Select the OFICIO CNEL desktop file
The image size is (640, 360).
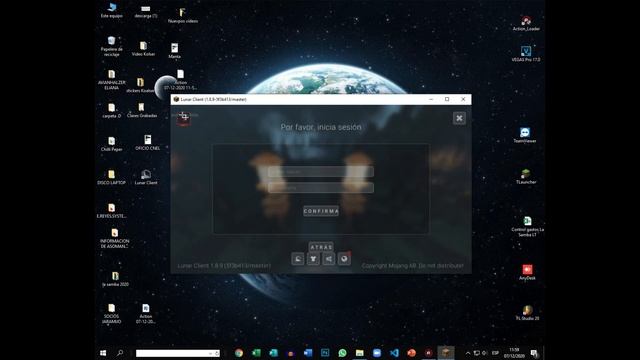(147, 143)
